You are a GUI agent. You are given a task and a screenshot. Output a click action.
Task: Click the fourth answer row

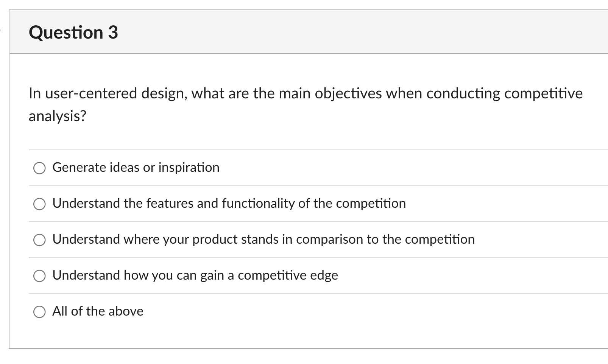tap(195, 275)
